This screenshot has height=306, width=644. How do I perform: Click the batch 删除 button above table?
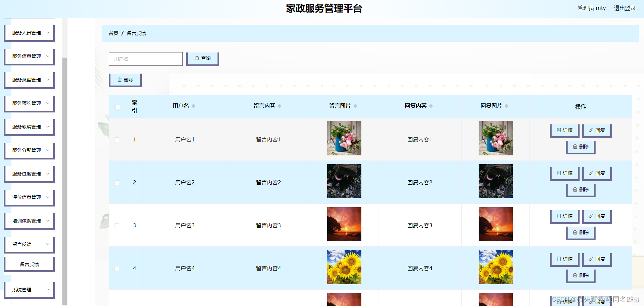tap(125, 80)
